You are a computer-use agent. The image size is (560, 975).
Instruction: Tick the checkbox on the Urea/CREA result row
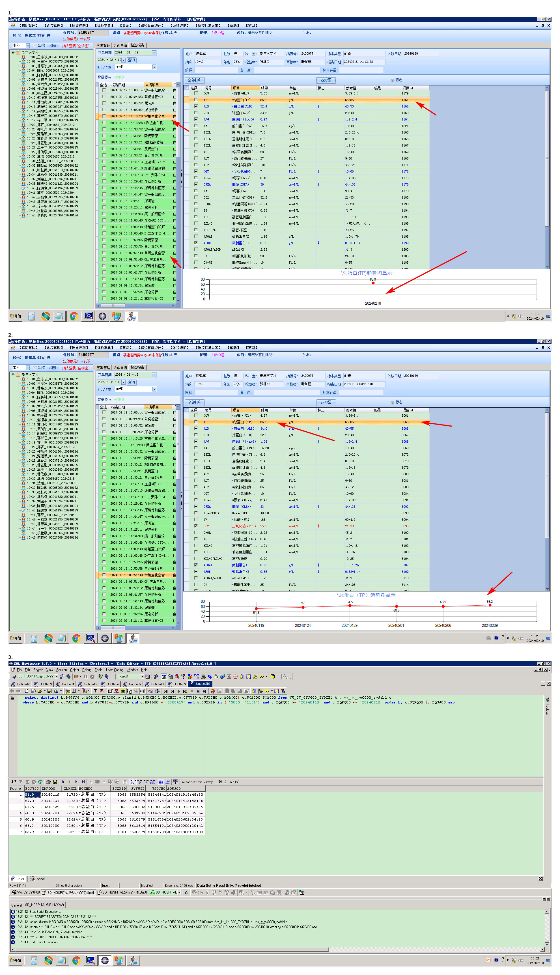pyautogui.click(x=196, y=513)
